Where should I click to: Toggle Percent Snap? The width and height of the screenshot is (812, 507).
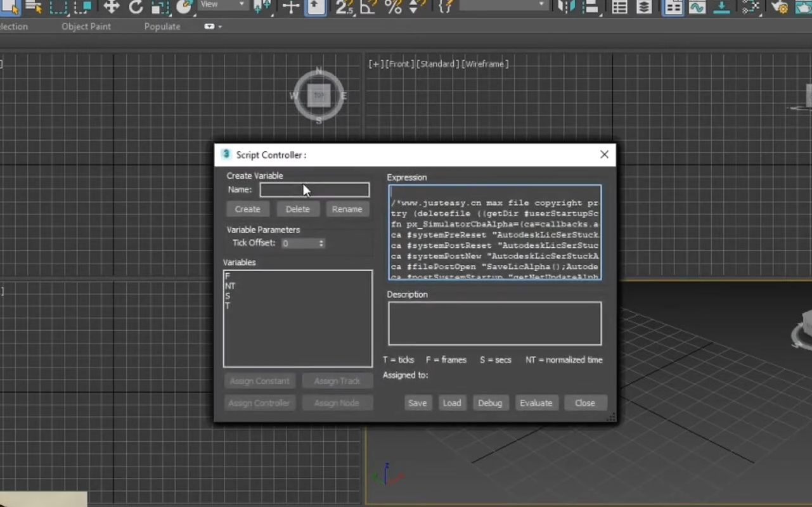[393, 7]
